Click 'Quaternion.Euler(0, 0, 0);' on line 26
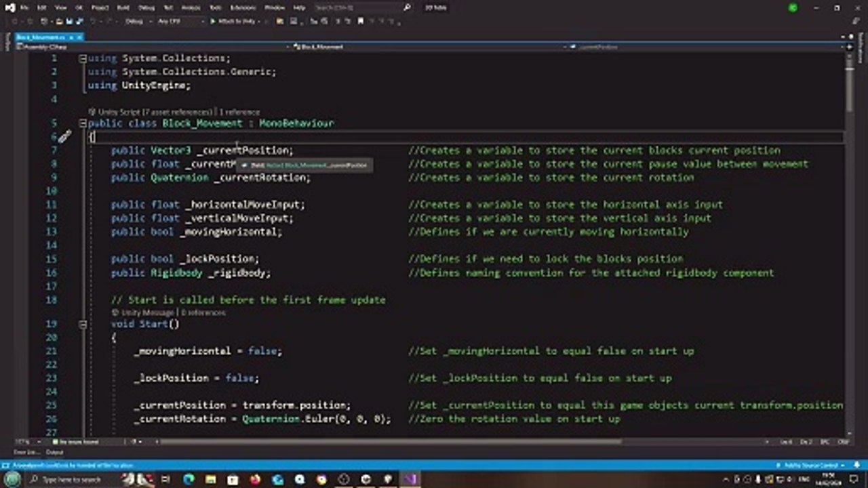This screenshot has width=868, height=488. click(x=317, y=419)
